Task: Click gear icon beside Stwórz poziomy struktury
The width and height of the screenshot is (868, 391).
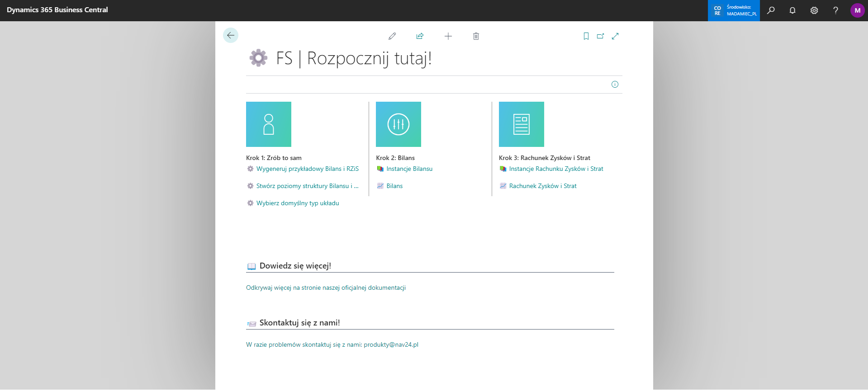Action: coord(250,186)
